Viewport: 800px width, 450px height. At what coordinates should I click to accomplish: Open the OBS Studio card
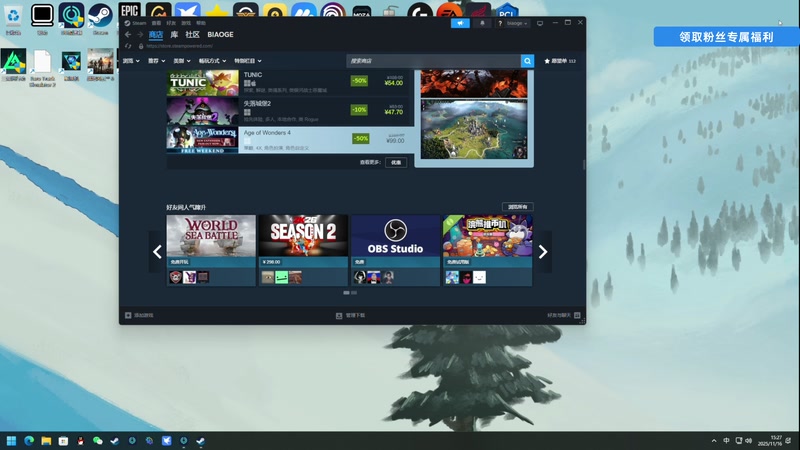pos(395,250)
